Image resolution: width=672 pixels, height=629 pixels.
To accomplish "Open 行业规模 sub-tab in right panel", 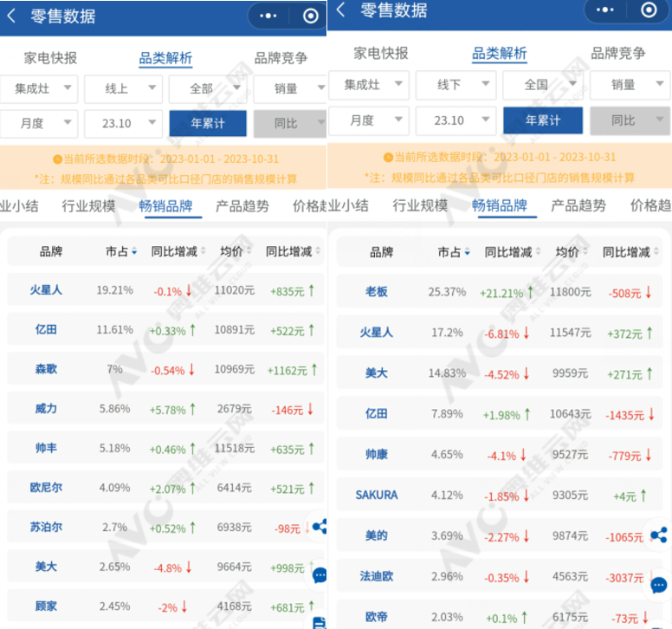I will [420, 206].
